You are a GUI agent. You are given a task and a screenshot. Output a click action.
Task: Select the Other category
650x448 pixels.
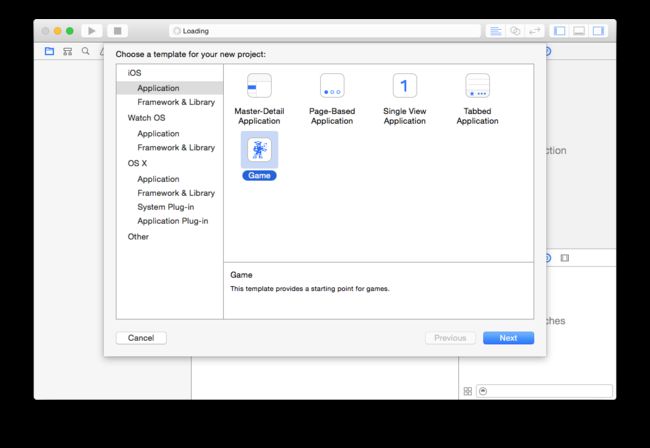click(138, 237)
